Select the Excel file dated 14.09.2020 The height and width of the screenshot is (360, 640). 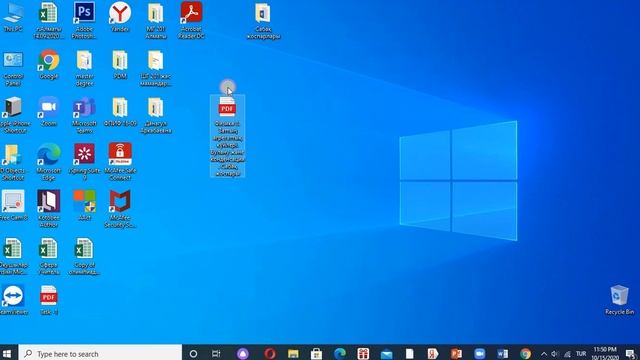click(49, 20)
